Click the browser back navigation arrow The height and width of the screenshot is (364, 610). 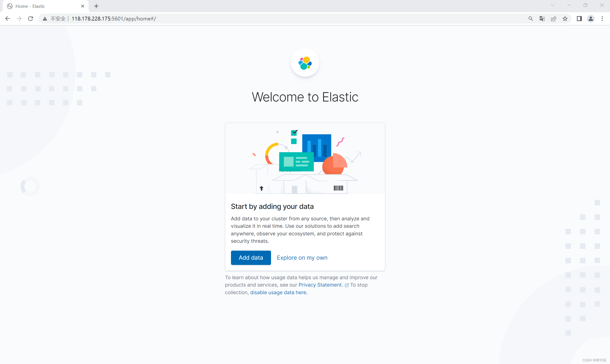(x=8, y=18)
